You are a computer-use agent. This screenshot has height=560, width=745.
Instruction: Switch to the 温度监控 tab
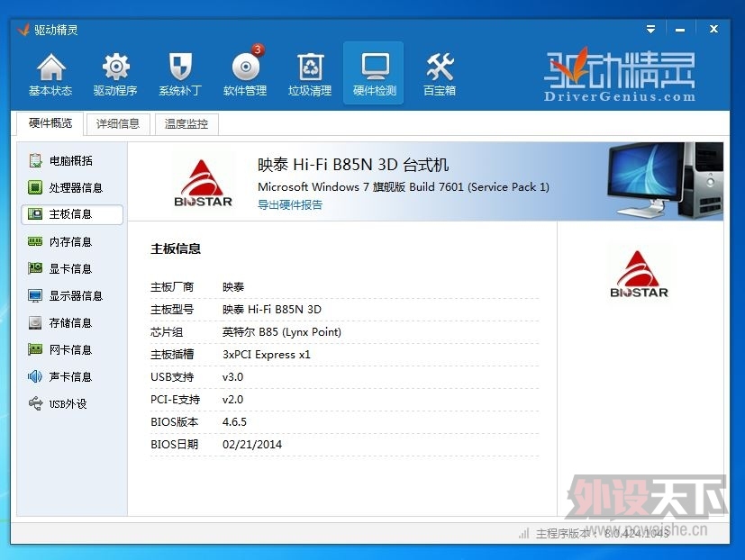point(186,124)
